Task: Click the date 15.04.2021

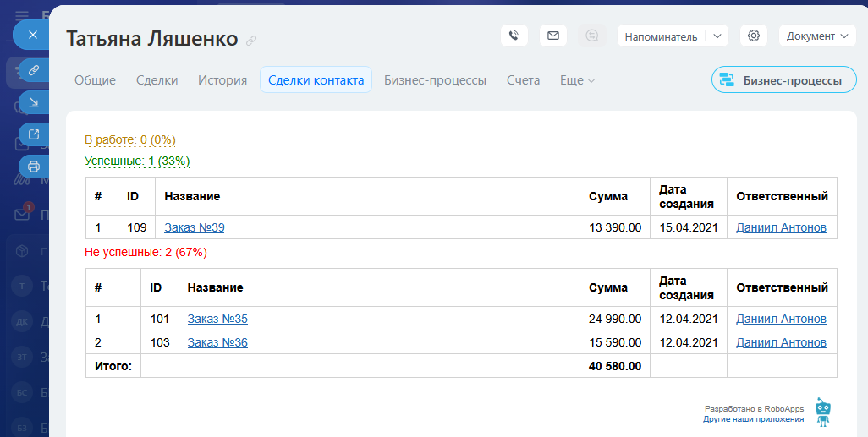Action: [x=689, y=227]
